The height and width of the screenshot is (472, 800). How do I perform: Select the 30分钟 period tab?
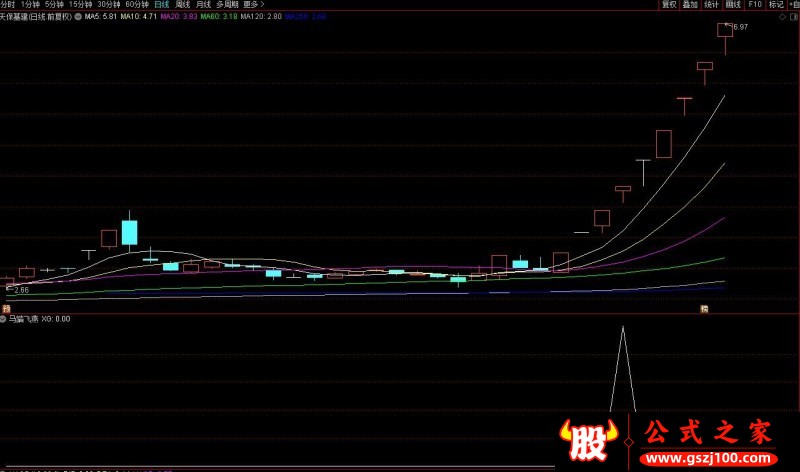coord(109,5)
